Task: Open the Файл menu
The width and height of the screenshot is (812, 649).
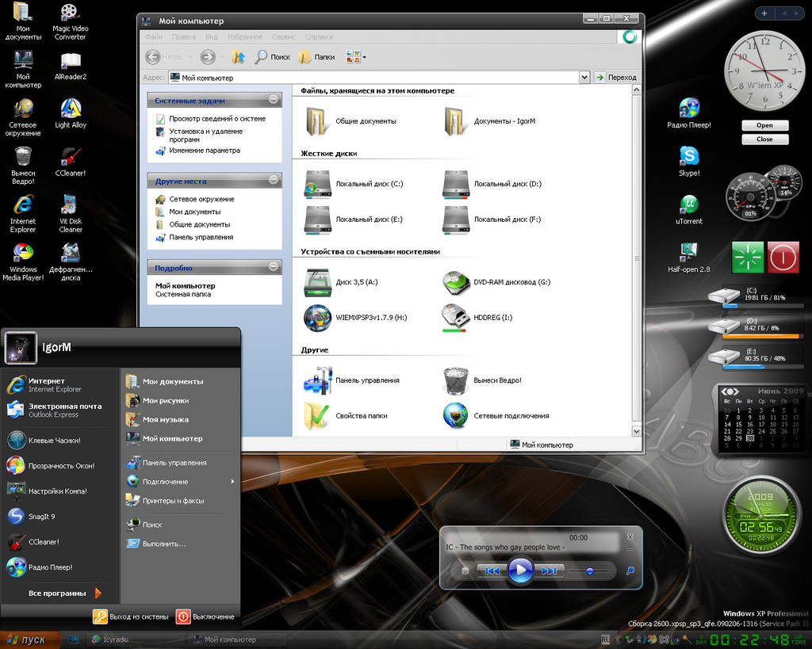Action: pyautogui.click(x=154, y=36)
